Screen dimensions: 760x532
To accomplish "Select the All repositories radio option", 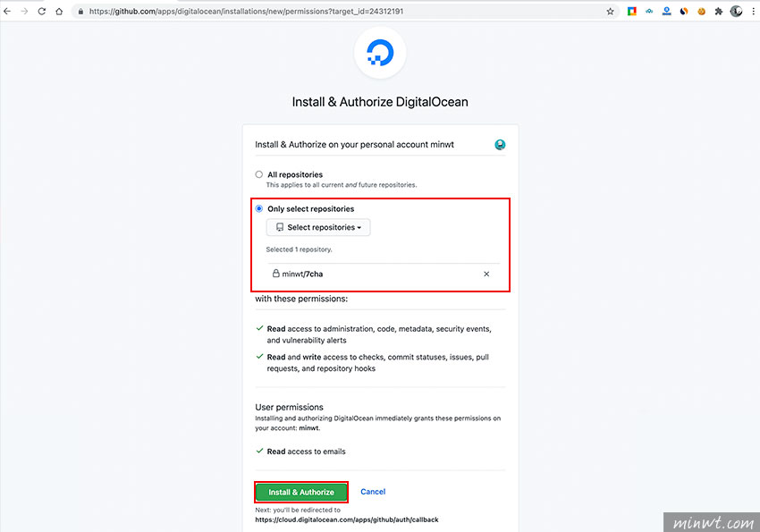I will [259, 174].
